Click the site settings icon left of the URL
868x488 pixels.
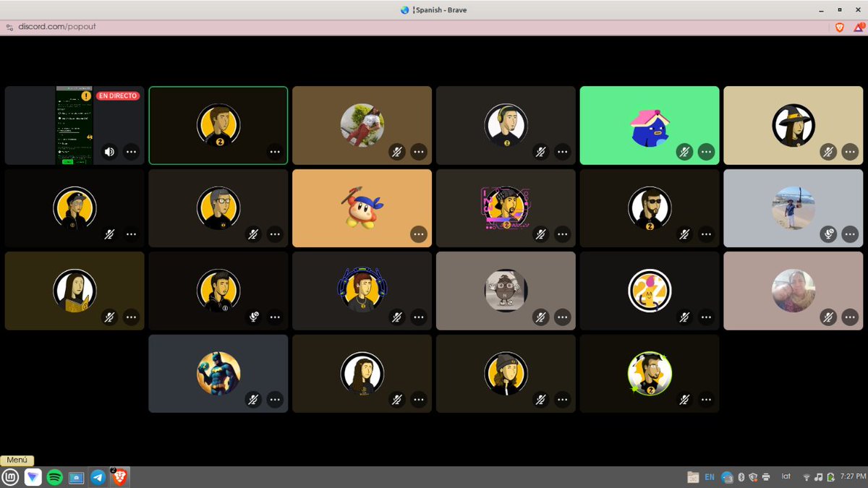pos(9,27)
